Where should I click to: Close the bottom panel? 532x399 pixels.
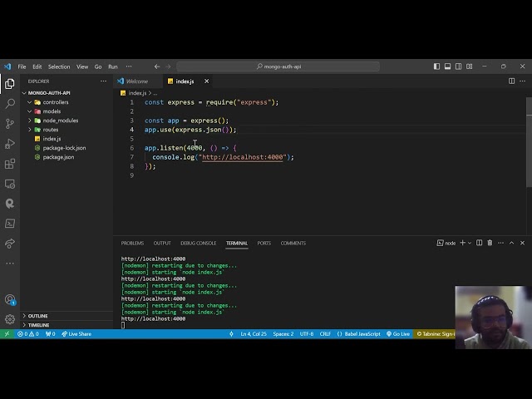(x=523, y=243)
